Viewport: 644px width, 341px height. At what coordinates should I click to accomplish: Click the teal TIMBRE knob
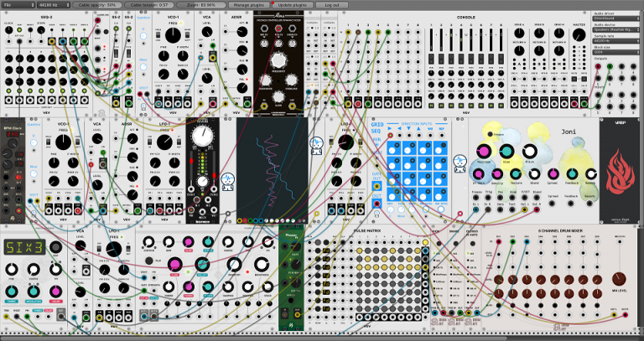tap(11, 292)
